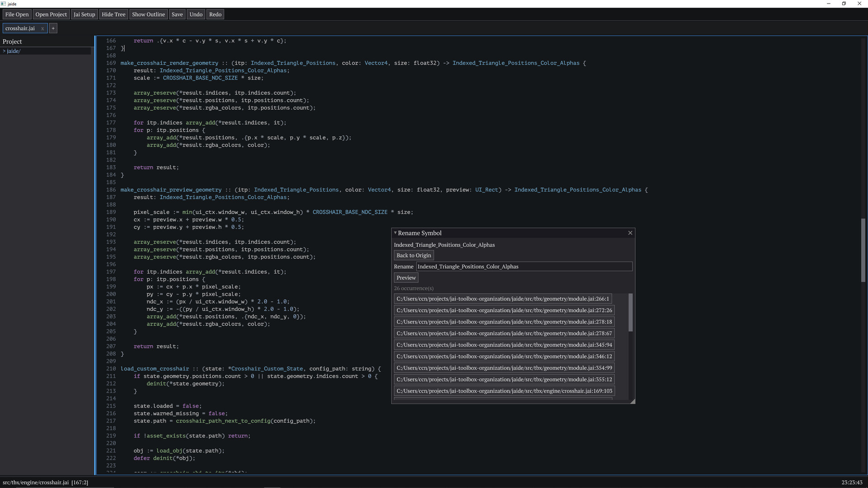Click Back to Origin button
The height and width of the screenshot is (488, 868).
click(x=414, y=255)
